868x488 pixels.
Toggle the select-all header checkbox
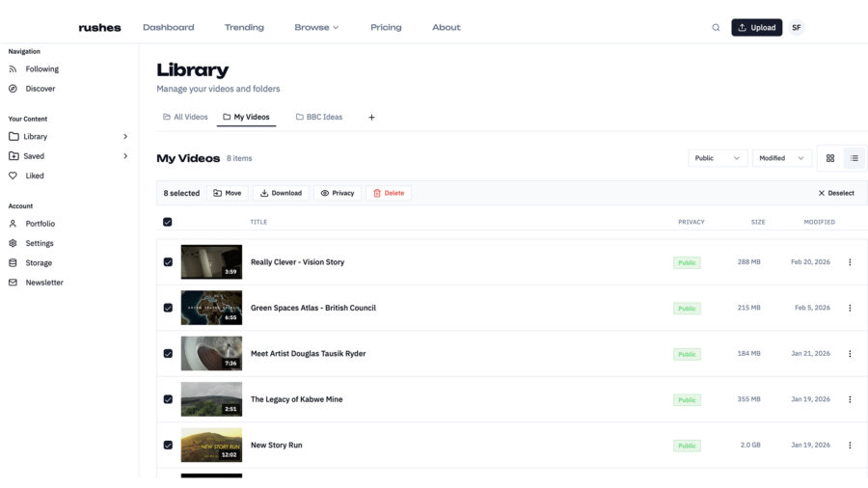point(168,222)
